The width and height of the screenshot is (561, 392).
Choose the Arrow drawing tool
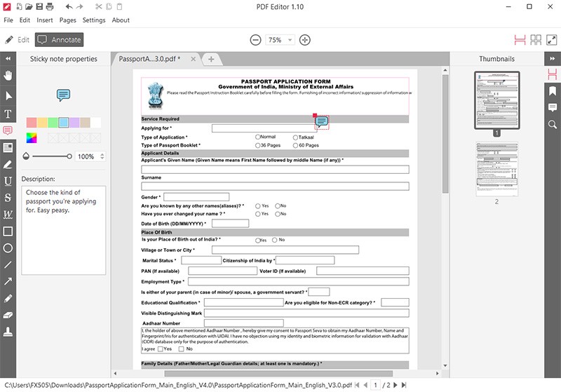click(8, 281)
